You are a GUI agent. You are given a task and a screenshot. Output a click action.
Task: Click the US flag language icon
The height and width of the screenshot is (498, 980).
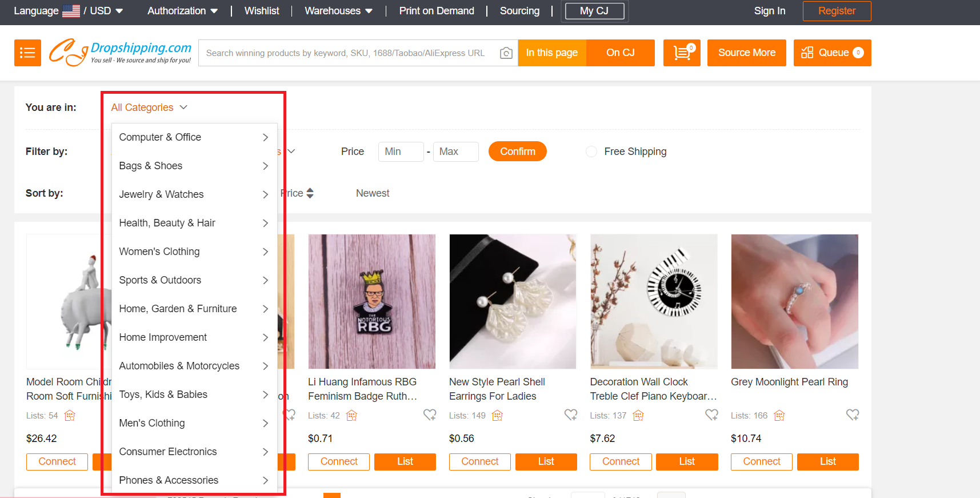pyautogui.click(x=71, y=11)
